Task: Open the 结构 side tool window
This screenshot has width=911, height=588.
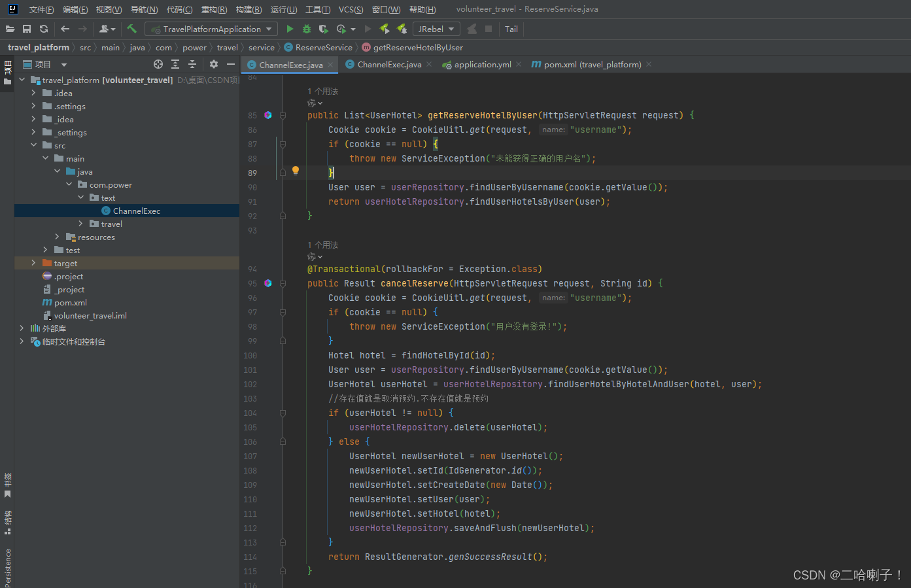Action: click(x=7, y=522)
